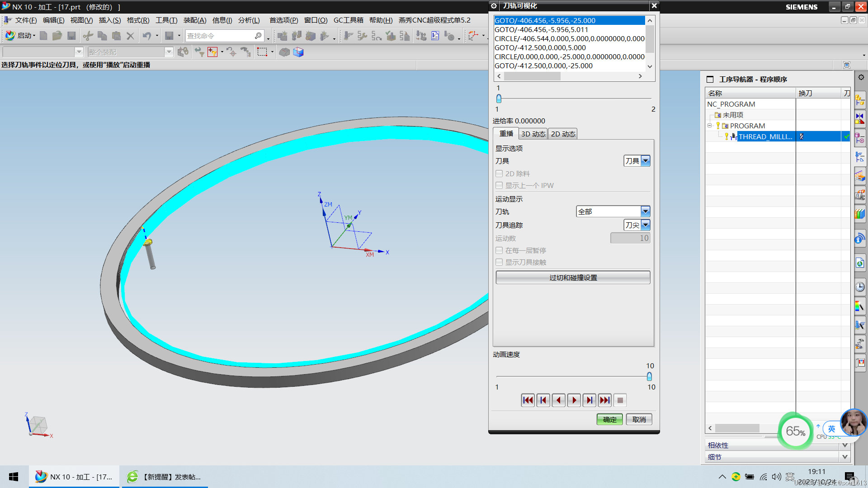This screenshot has height=488, width=868.
Task: Click the Undo arrow icon
Action: 147,36
